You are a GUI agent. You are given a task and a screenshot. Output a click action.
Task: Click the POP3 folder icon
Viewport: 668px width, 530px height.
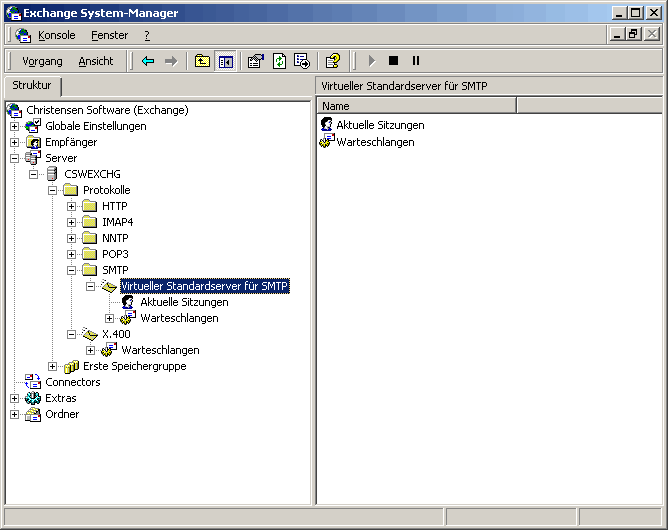point(89,254)
